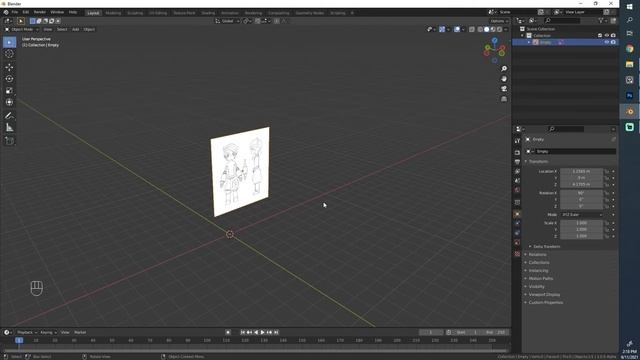Switch perspective/orthographic grid icon

tap(504, 99)
